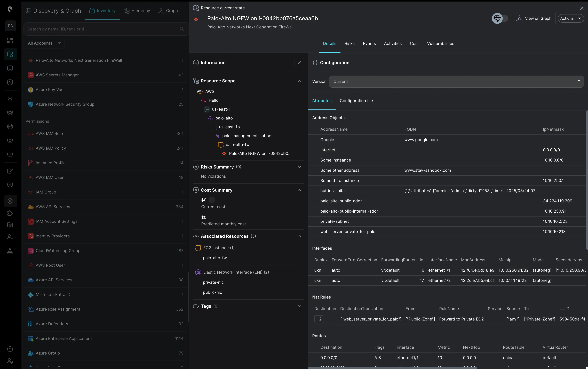The width and height of the screenshot is (588, 369).
Task: Open the public-nic associated resource
Action: [x=212, y=292]
